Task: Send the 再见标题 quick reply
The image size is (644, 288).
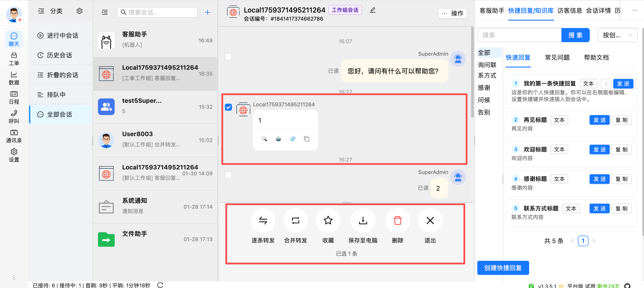Action: (599, 120)
